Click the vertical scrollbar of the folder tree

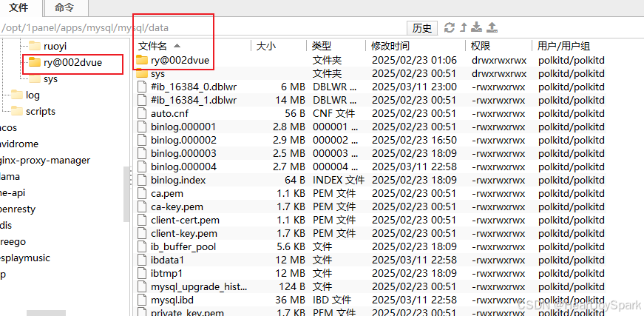[126, 194]
